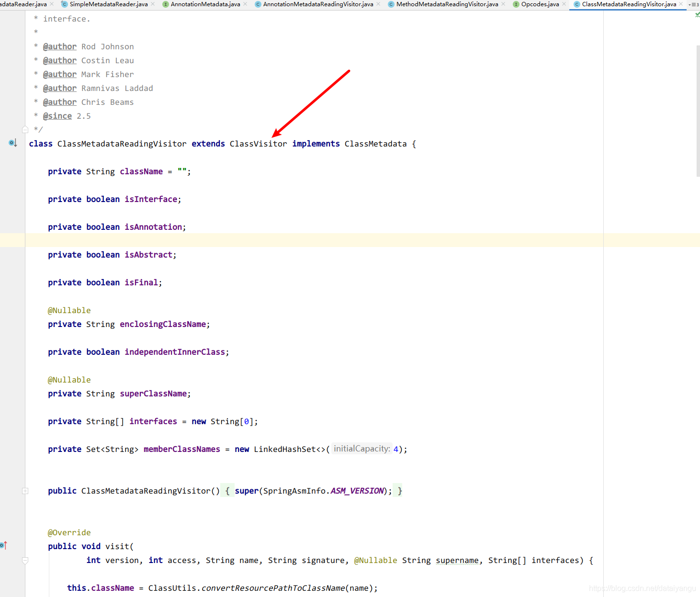The width and height of the screenshot is (700, 597).
Task: Click the enclosingClassName field
Action: tap(163, 324)
